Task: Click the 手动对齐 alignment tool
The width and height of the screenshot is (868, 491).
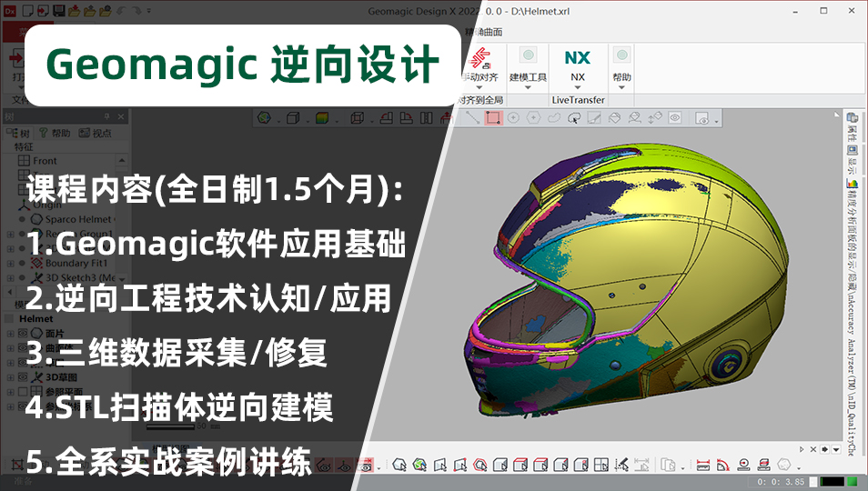Action: pos(479,67)
